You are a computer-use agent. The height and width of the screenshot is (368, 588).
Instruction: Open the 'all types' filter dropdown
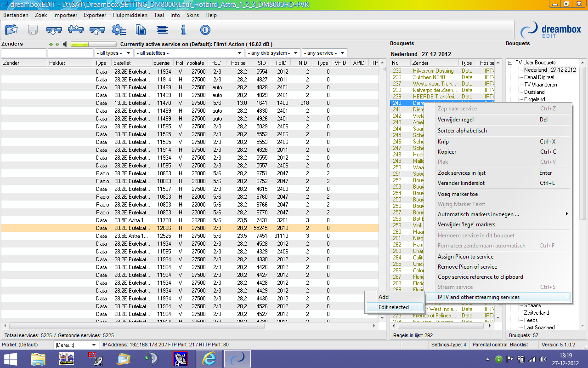114,53
